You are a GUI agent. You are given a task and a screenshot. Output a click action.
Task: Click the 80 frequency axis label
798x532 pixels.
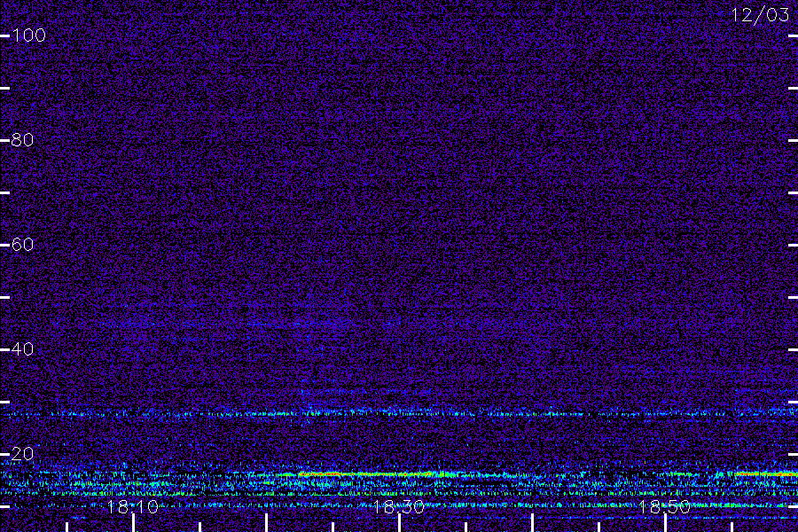pyautogui.click(x=22, y=140)
